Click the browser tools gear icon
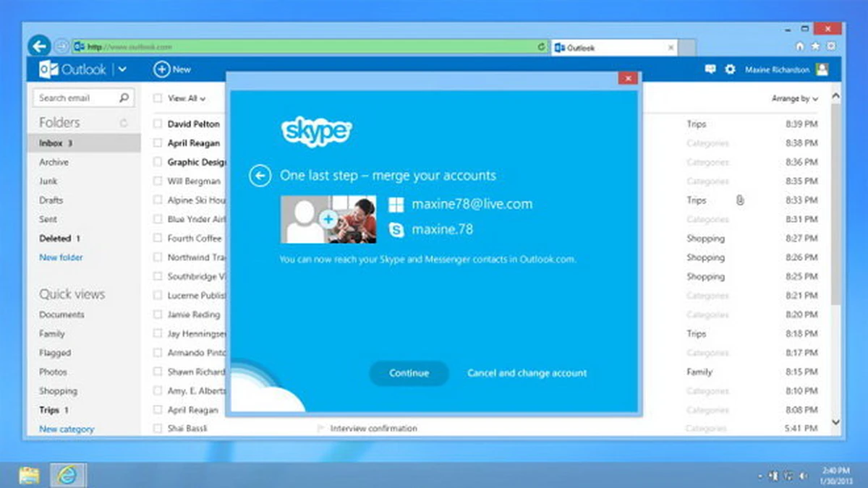This screenshot has height=488, width=868. point(833,46)
